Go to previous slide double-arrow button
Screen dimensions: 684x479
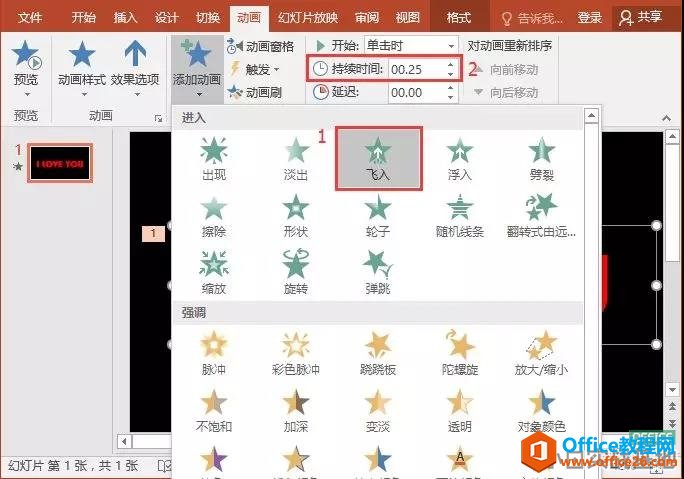(672, 407)
